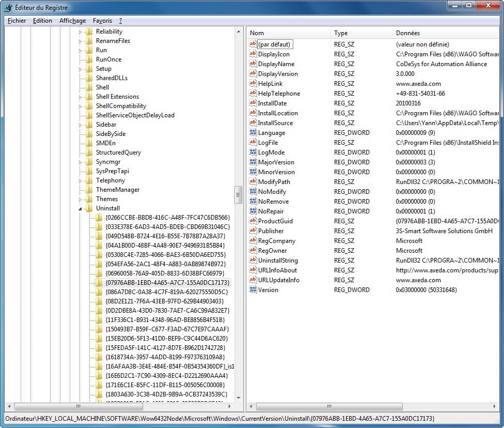
Task: Collapse the Uninstall key
Action: (80, 209)
